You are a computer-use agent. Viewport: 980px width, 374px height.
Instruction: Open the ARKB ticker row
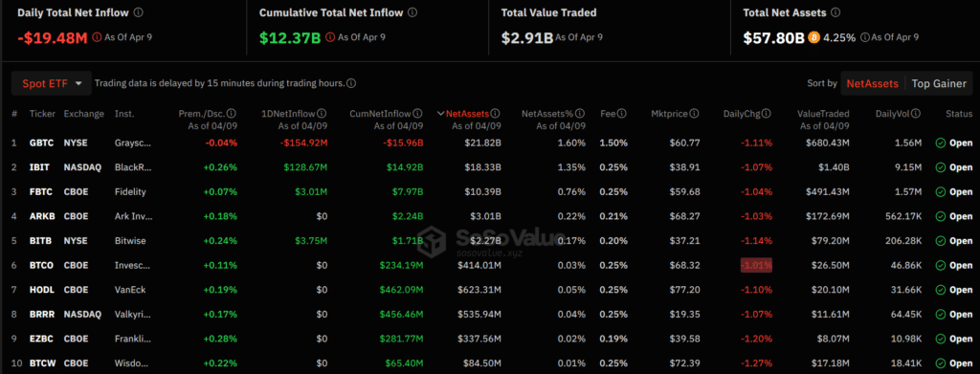[490, 216]
